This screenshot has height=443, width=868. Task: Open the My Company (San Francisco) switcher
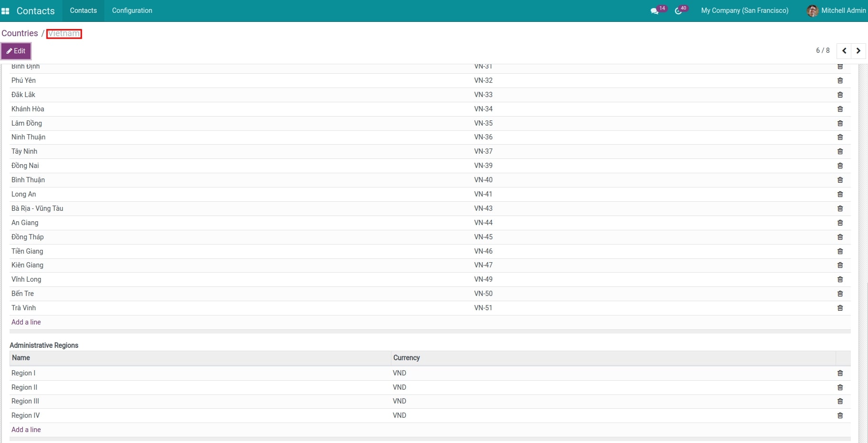click(744, 10)
